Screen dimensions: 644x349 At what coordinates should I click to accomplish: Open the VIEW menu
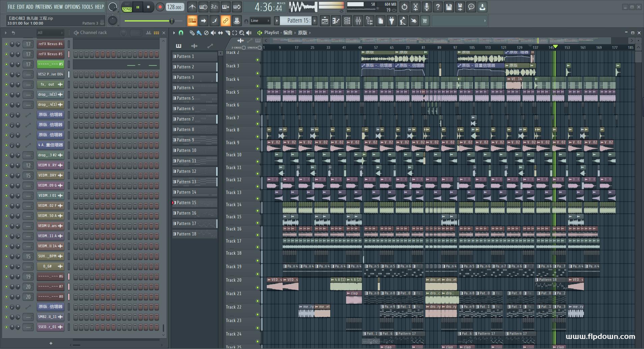58,7
